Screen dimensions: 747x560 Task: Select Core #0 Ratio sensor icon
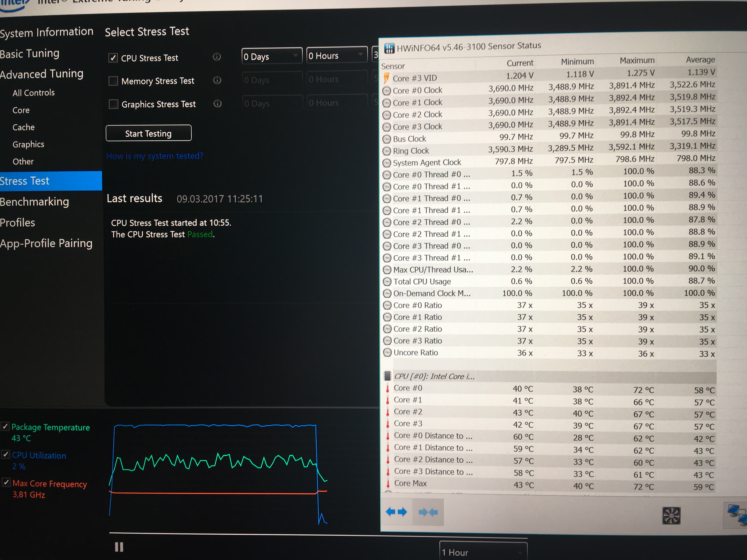click(387, 306)
